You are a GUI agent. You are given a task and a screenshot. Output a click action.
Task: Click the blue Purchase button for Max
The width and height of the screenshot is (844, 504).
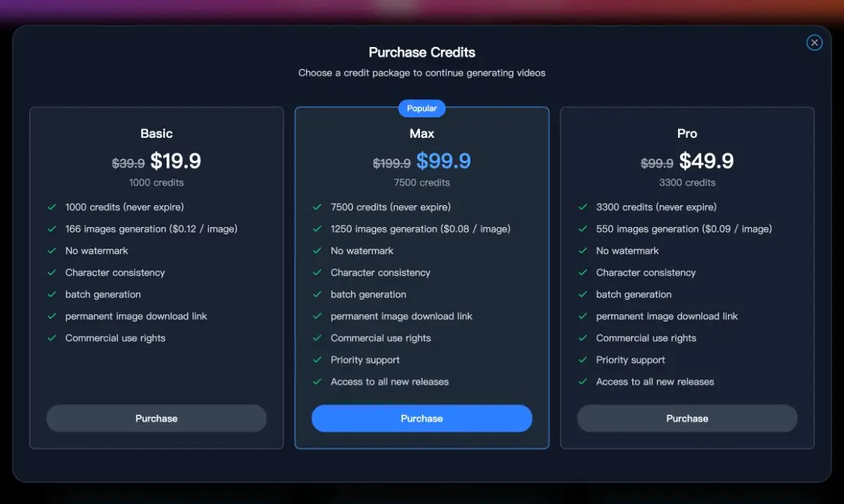[x=422, y=418]
